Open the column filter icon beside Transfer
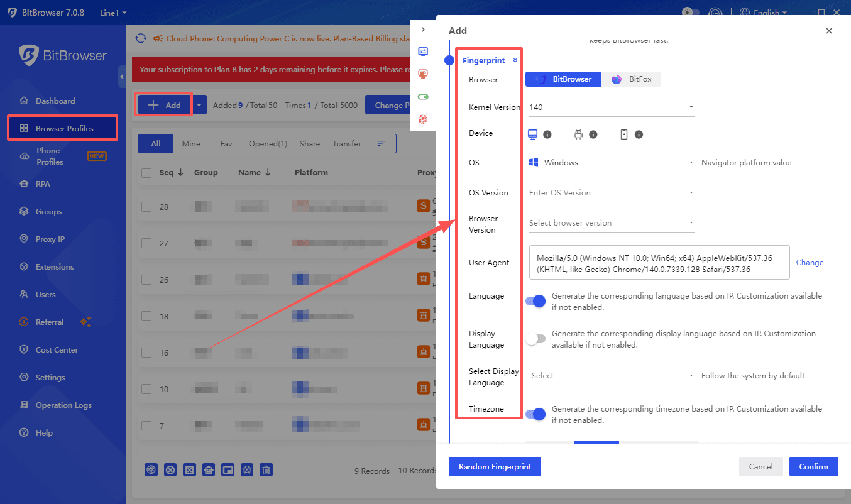The image size is (851, 504). 381,144
